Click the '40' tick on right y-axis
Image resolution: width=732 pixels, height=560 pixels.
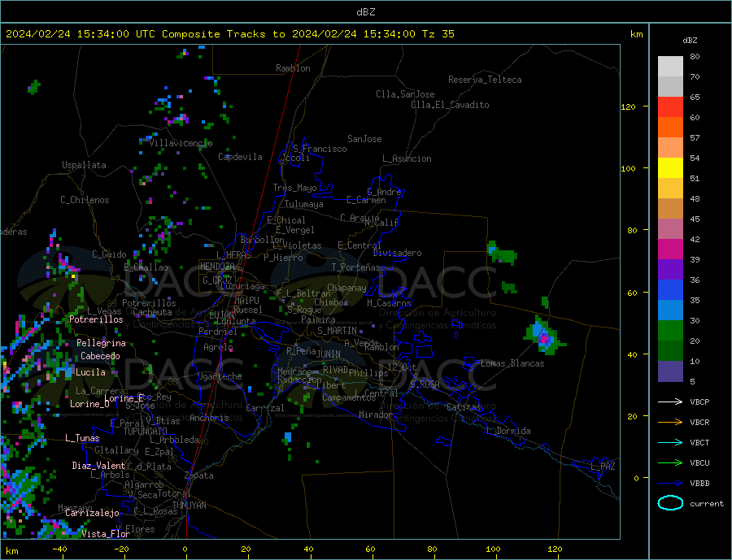(x=632, y=354)
